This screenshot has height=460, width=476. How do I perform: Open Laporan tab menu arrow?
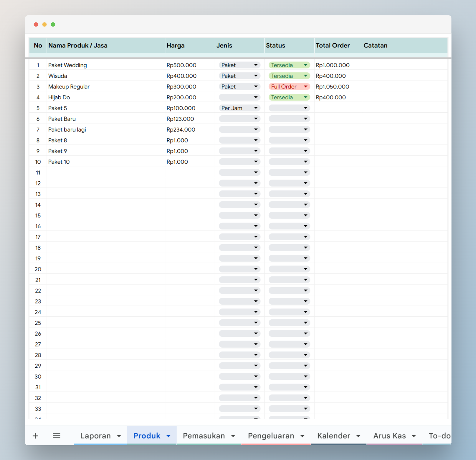(119, 436)
